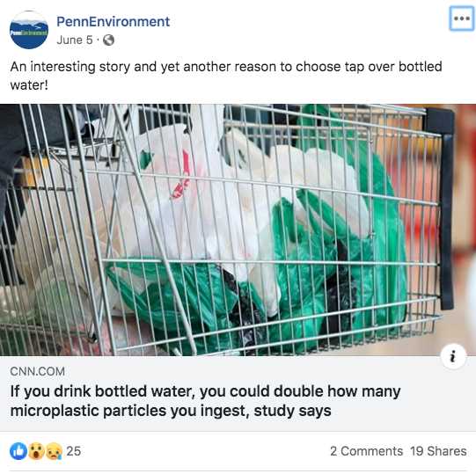Click the June 5 post timestamp

pyautogui.click(x=75, y=40)
